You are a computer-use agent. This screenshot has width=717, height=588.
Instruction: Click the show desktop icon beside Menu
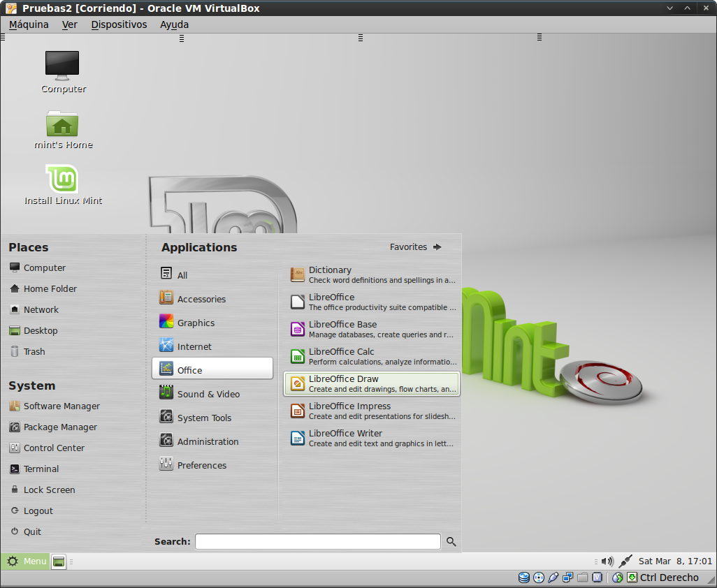(59, 561)
